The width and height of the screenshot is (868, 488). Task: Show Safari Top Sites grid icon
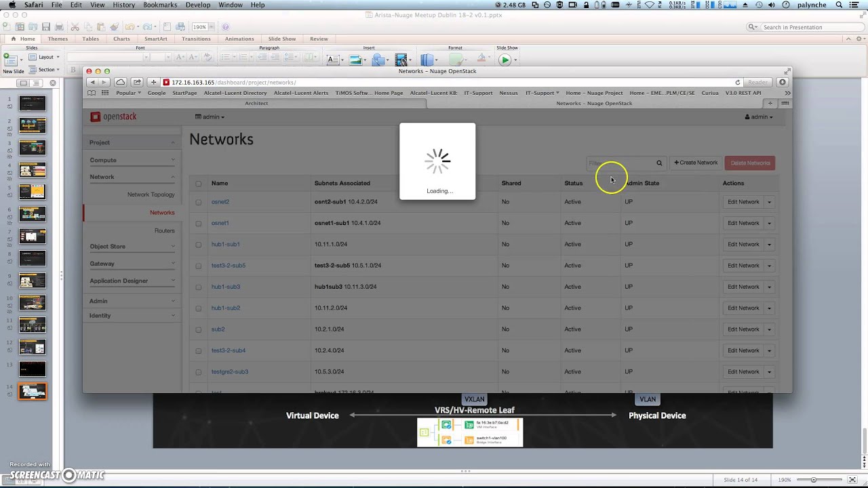click(x=105, y=93)
